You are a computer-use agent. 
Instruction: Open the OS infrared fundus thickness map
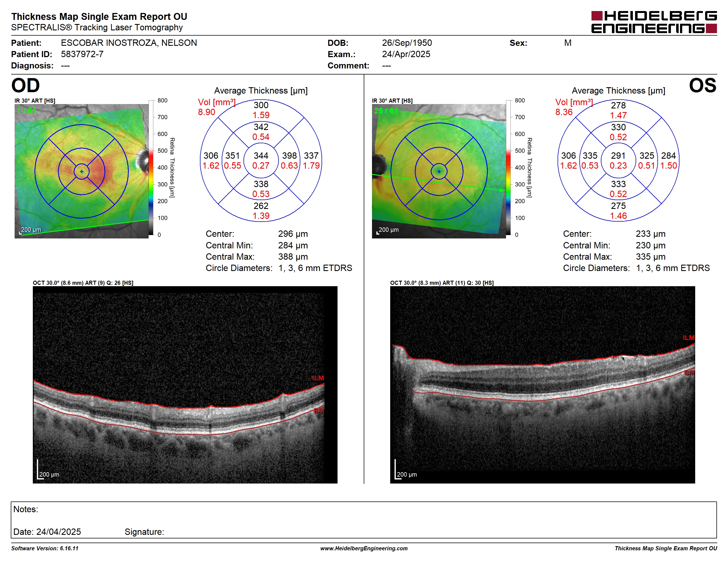point(439,171)
